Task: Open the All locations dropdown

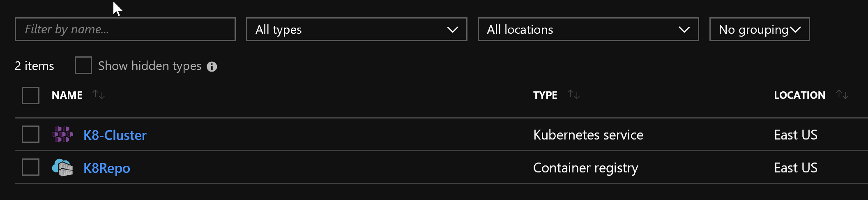Action: (x=588, y=29)
